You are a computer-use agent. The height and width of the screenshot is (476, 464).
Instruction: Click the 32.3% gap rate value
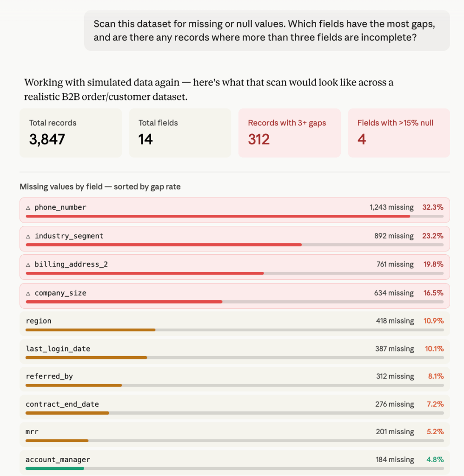(433, 207)
